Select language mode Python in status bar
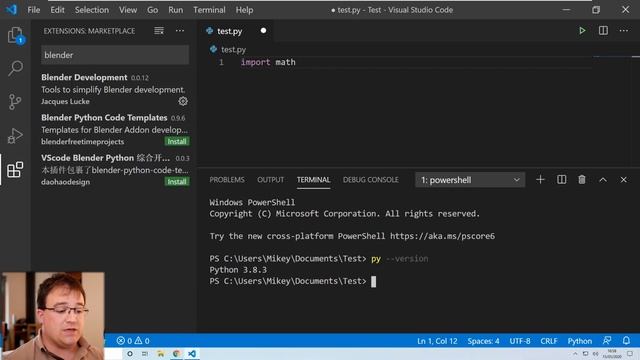The image size is (640, 360). [580, 340]
